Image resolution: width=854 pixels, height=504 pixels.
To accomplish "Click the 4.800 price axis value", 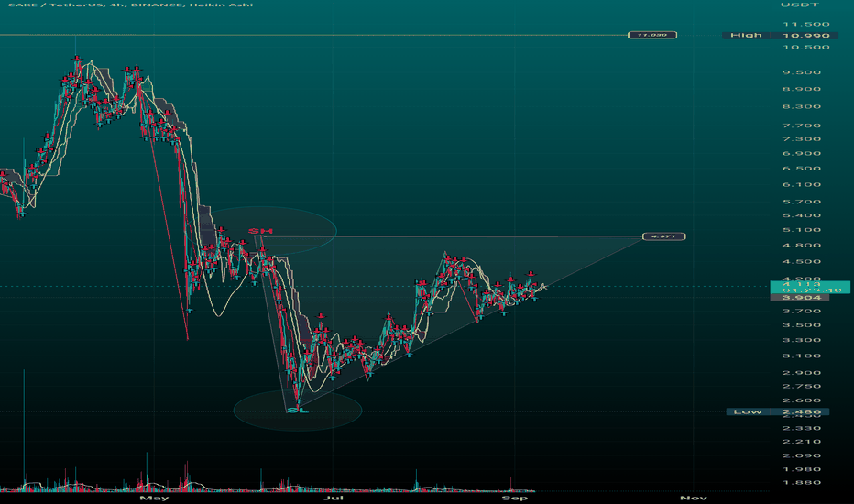I will point(802,246).
